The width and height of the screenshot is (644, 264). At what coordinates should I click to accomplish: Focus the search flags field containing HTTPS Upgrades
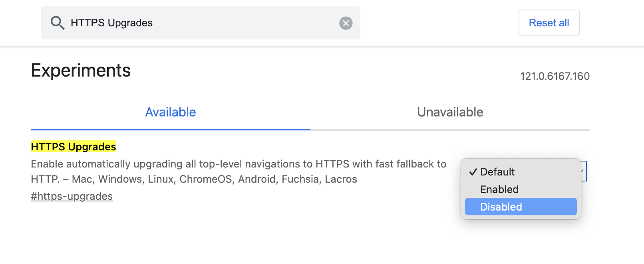201,23
